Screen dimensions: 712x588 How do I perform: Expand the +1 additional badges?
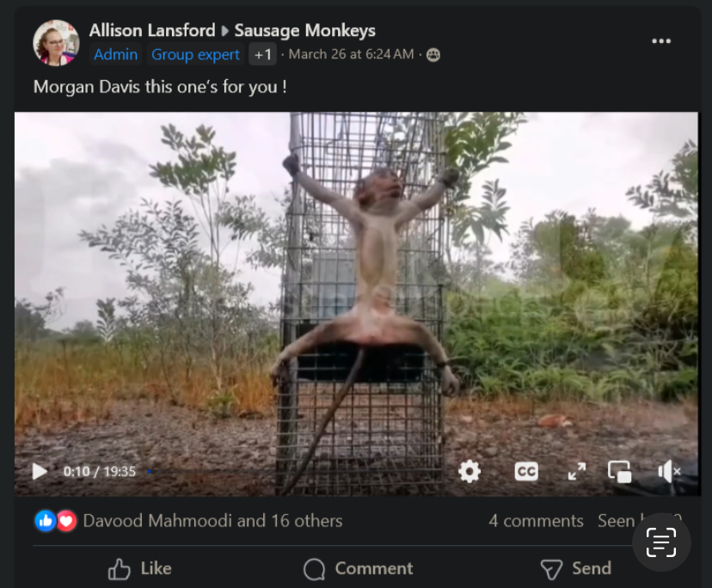tap(262, 54)
